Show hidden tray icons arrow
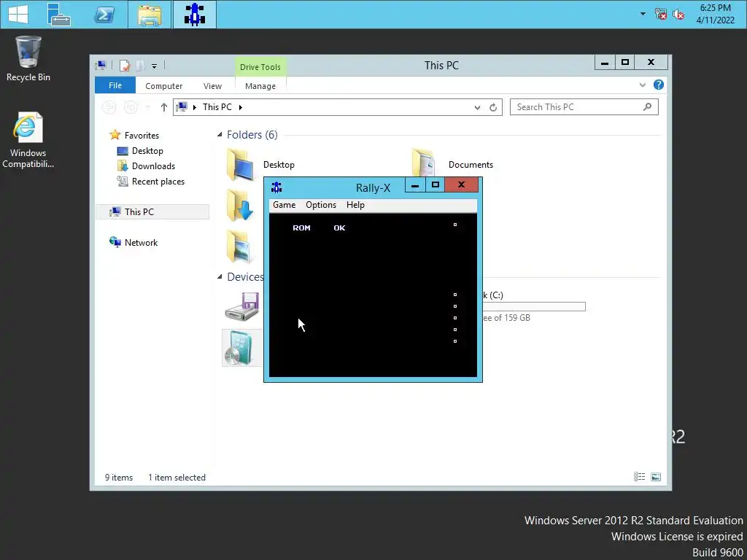 (x=643, y=15)
